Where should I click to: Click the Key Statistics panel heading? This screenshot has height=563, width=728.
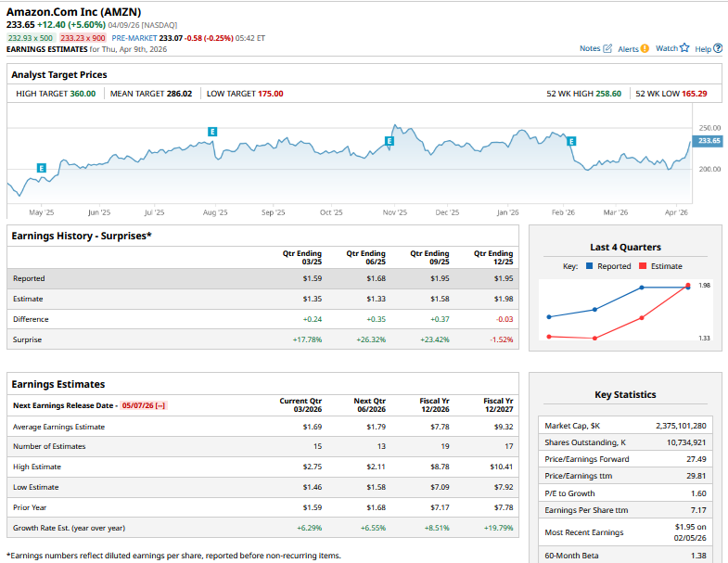click(625, 394)
